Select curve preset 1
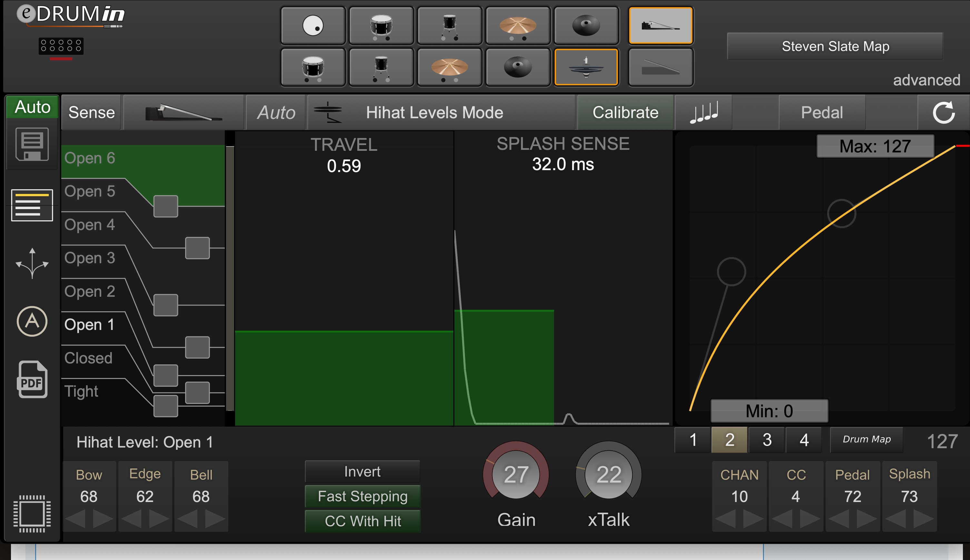Viewport: 970px width, 560px height. click(x=693, y=439)
